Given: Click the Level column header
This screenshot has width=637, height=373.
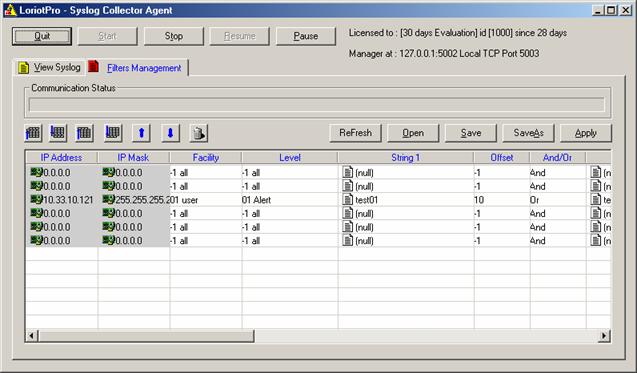Looking at the screenshot, I should point(290,158).
